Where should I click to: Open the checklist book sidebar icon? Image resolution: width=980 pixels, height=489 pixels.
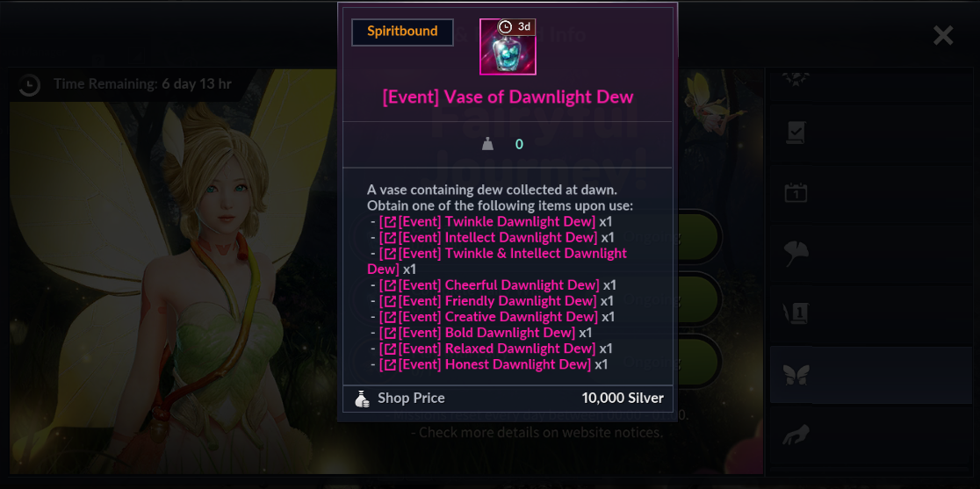click(796, 133)
